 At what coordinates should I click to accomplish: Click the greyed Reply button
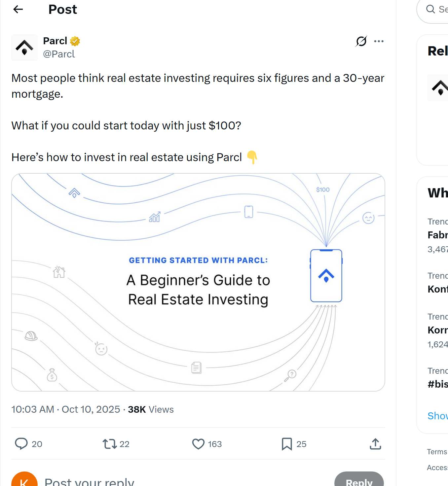click(359, 481)
